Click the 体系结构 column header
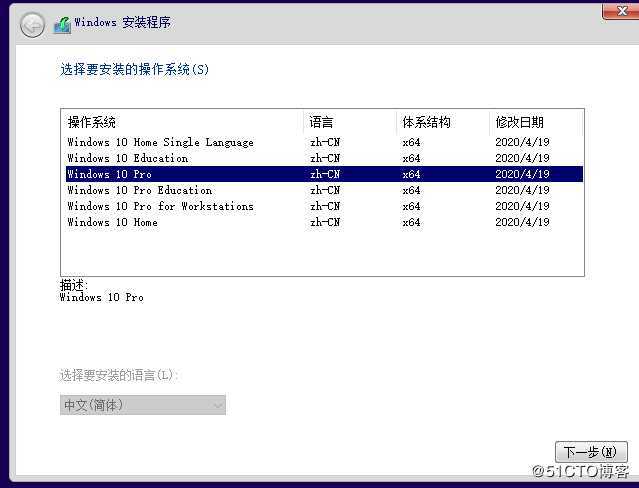This screenshot has height=488, width=639. (443, 122)
